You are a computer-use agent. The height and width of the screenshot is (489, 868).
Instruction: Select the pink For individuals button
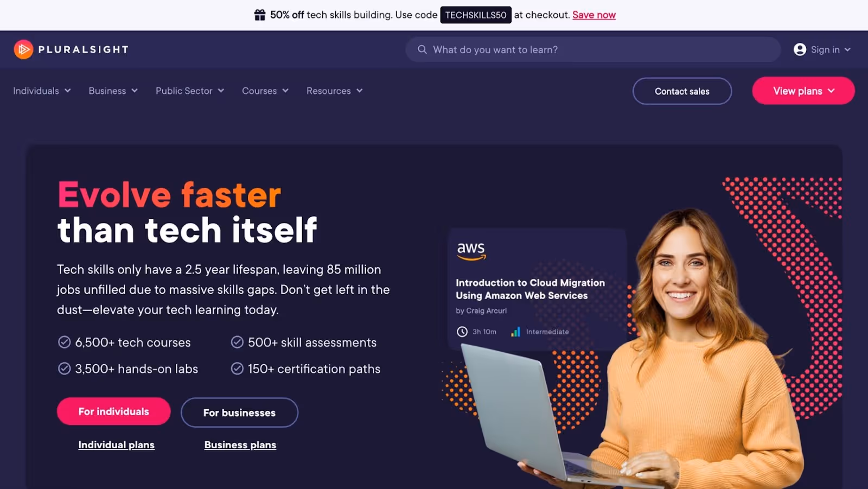[114, 411]
